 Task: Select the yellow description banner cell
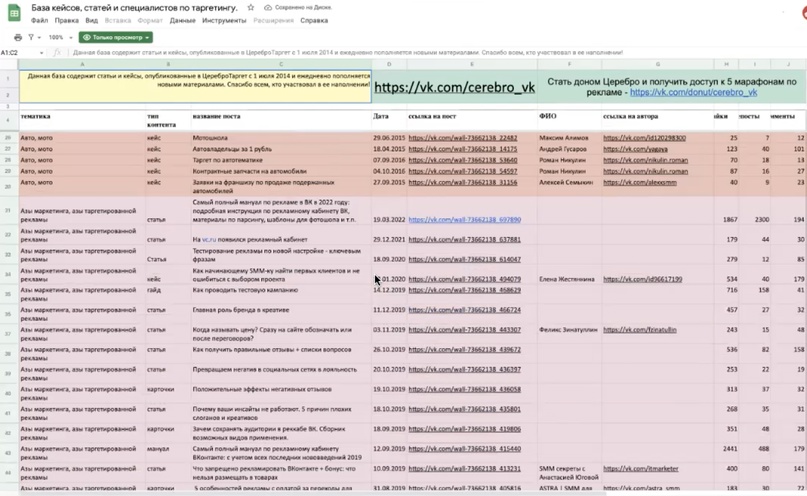tap(195, 86)
